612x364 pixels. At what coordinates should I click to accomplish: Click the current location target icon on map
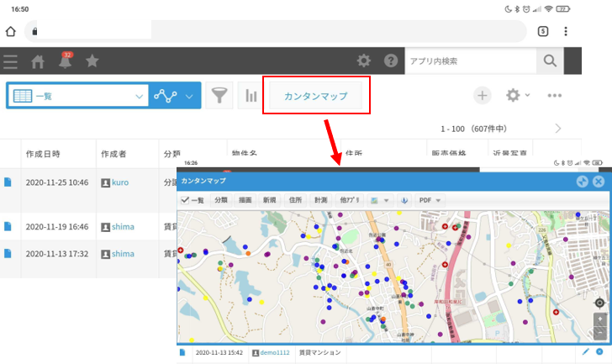599,303
